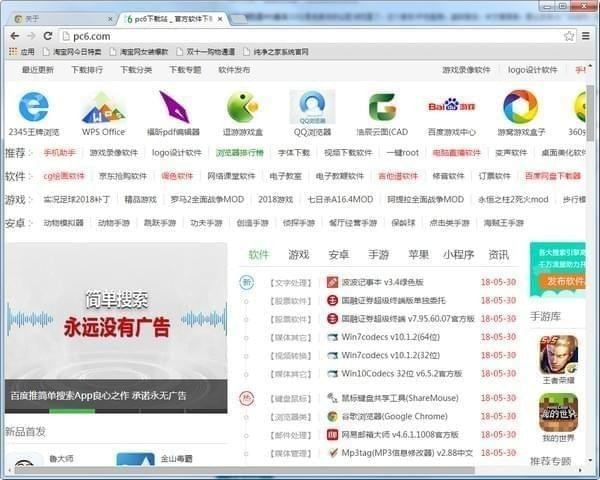The height and width of the screenshot is (480, 600).
Task: Select the 手游 category tab
Action: [x=378, y=255]
